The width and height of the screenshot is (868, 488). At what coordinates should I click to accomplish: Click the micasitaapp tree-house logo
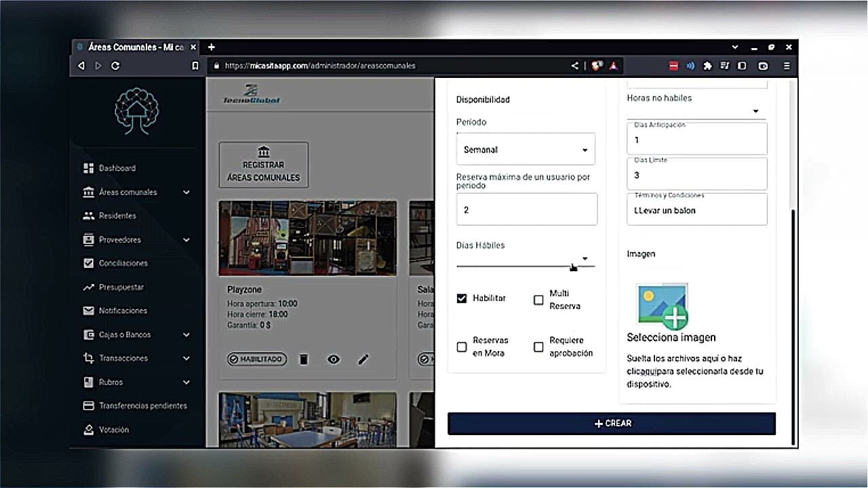coord(136,110)
